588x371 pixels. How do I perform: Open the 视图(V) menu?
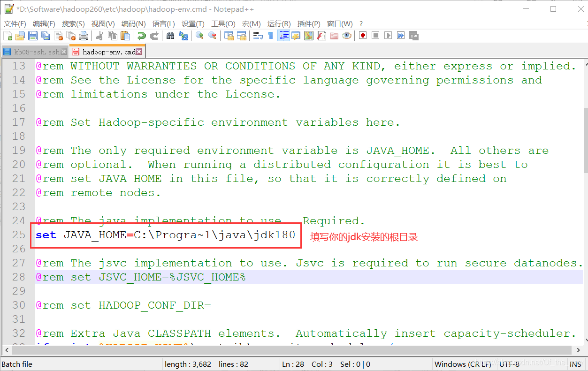click(103, 23)
